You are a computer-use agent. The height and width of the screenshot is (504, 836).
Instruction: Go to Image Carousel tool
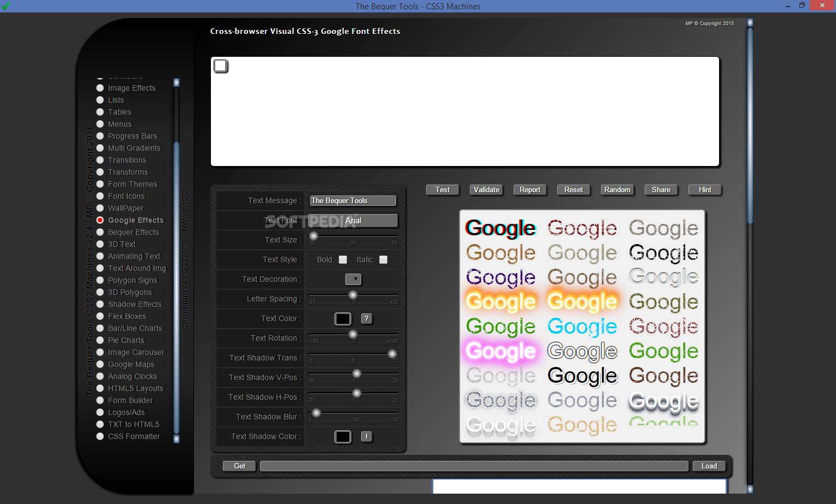click(x=136, y=352)
